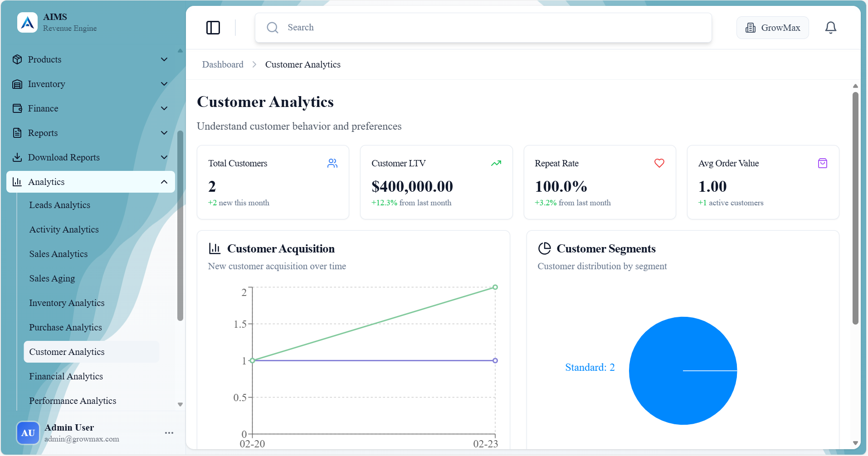Image resolution: width=868 pixels, height=456 pixels.
Task: Click the pie chart icon beside Customer Segments
Action: 545,248
